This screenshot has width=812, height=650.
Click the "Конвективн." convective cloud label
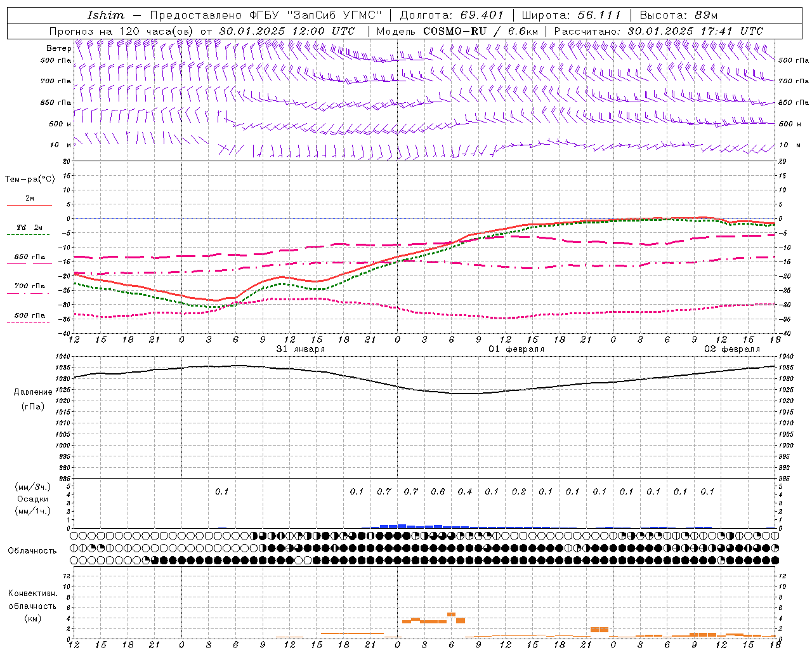pos(33,594)
